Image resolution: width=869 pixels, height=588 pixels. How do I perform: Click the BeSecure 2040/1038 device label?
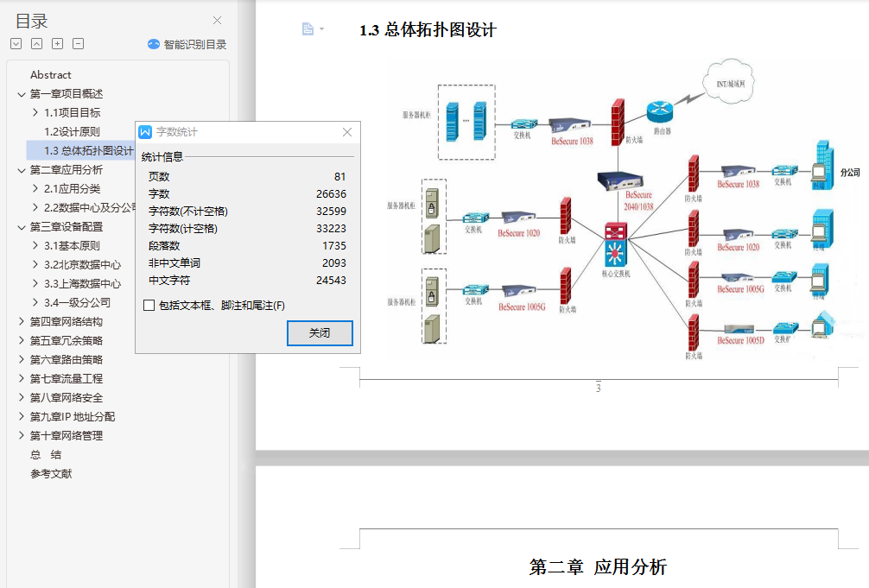[638, 200]
